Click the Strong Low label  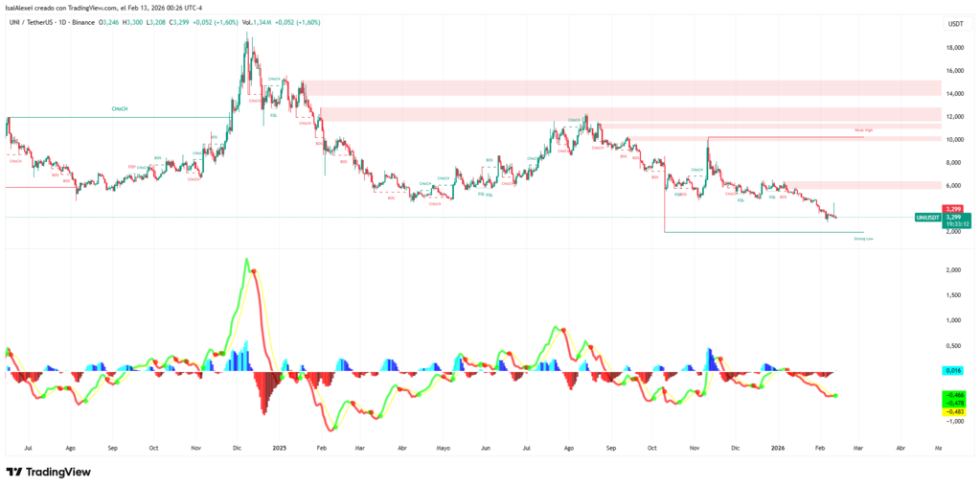(x=864, y=239)
